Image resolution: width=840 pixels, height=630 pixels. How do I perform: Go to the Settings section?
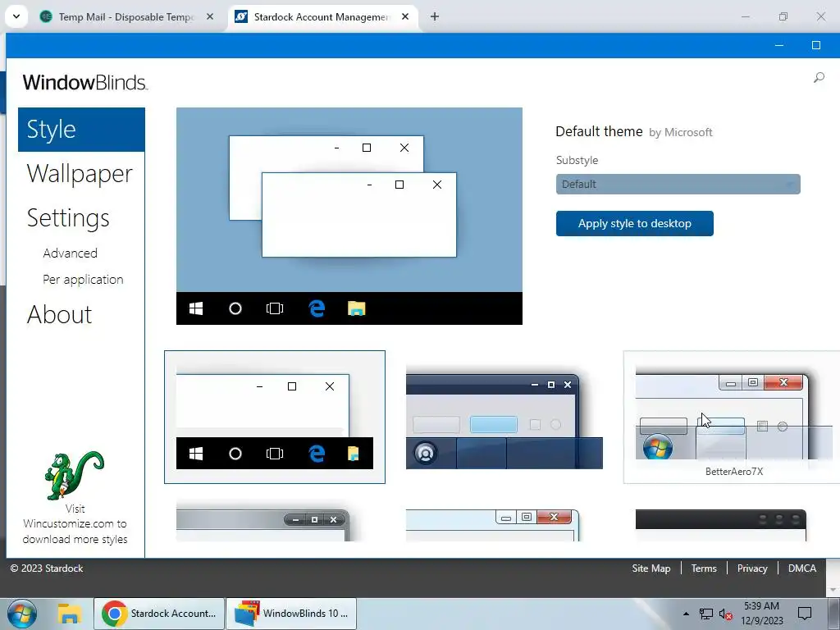coord(68,218)
